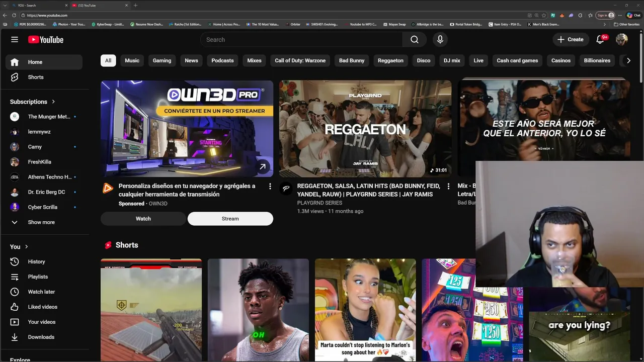Select the All filter chip
644x362 pixels.
[108, 60]
